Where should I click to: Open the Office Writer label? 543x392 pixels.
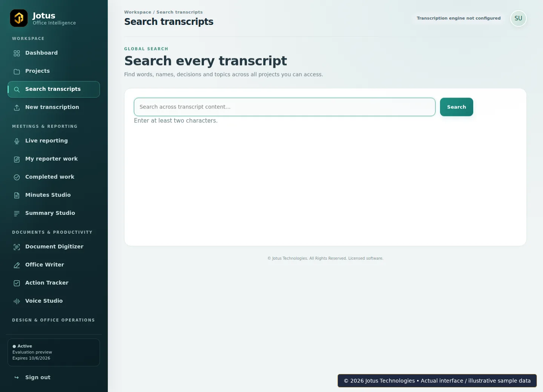click(x=44, y=265)
